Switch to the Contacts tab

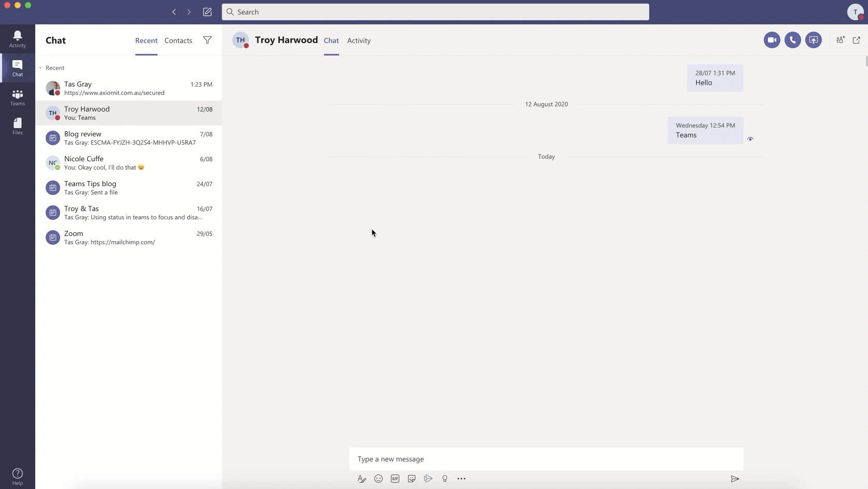[x=178, y=40]
